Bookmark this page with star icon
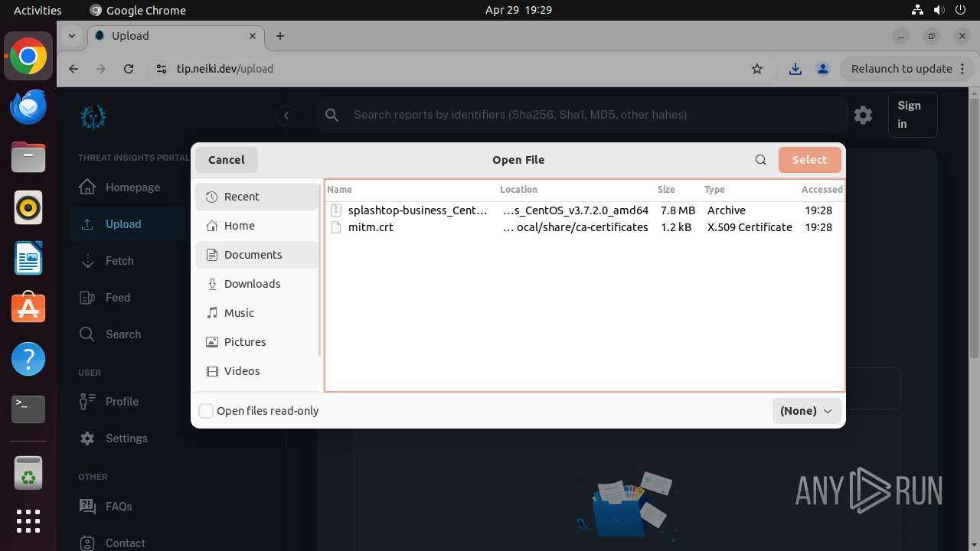This screenshot has width=980, height=551. tap(757, 69)
